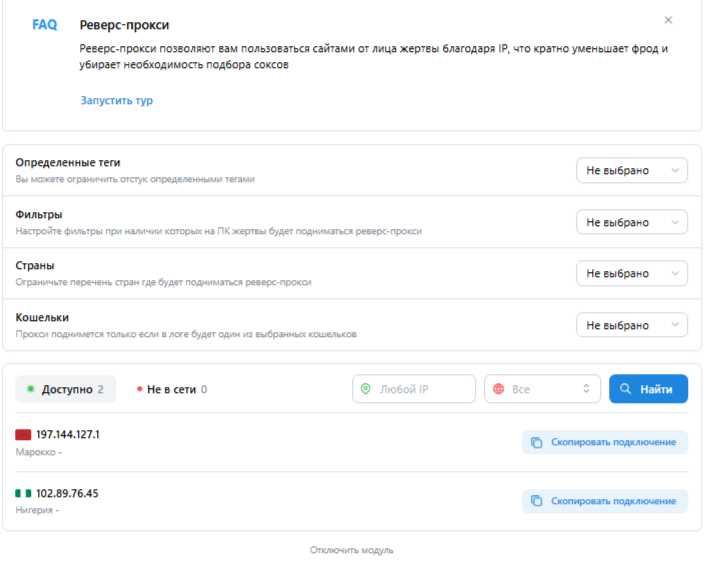Screen dimensions: 719x561
Task: Click the green dot beside Доступно
Action: pos(31,389)
